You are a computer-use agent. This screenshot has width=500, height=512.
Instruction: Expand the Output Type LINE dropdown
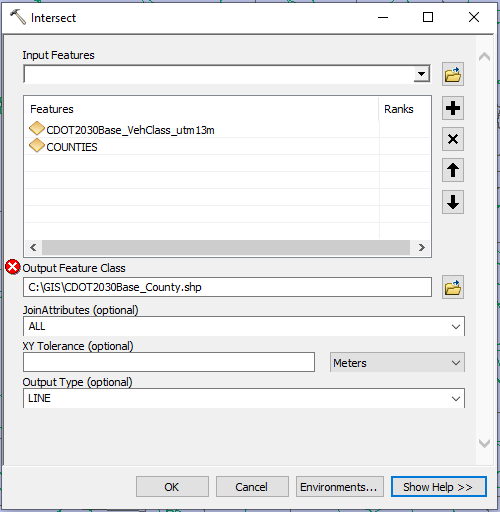point(456,399)
